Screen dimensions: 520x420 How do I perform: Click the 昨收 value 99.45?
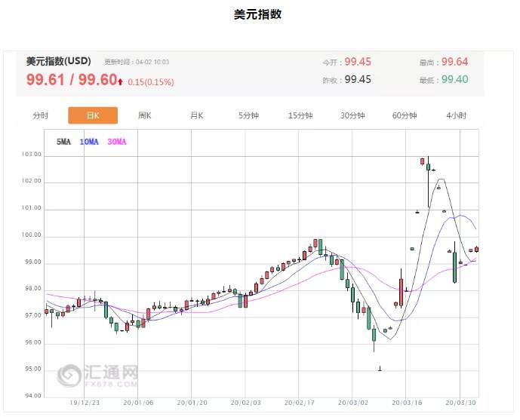pyautogui.click(x=358, y=79)
